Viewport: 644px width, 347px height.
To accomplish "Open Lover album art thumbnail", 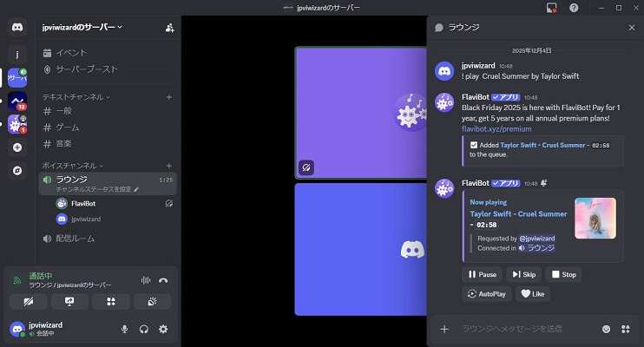I will pyautogui.click(x=595, y=218).
